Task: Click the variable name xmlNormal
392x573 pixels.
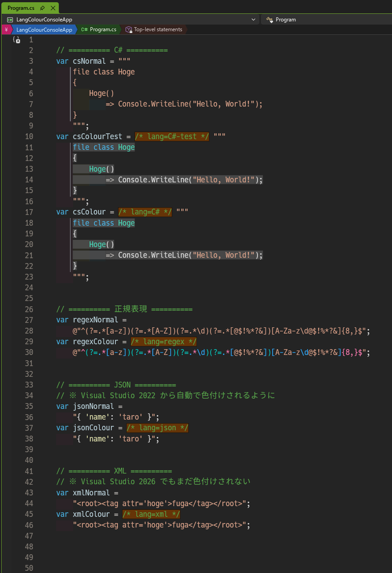Action: pyautogui.click(x=91, y=493)
